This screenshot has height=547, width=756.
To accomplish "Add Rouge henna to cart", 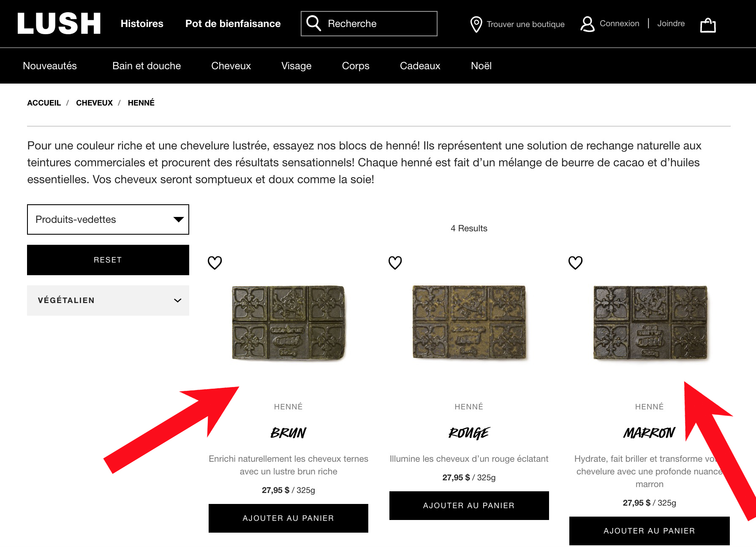I will pos(469,506).
